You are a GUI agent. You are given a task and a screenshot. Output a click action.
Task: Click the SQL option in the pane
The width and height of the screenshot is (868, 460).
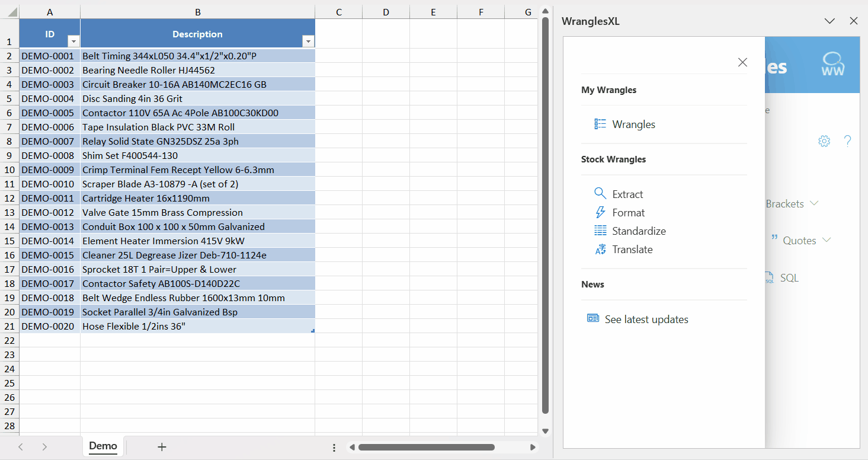tap(789, 277)
